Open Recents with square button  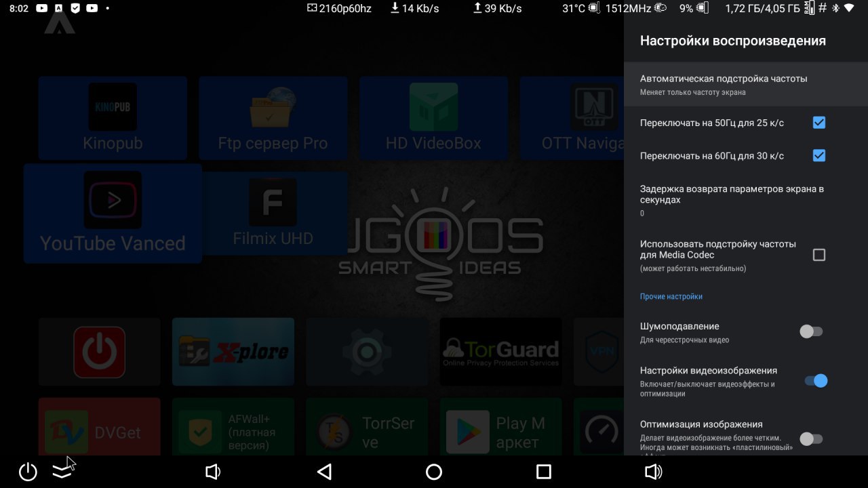coord(544,472)
